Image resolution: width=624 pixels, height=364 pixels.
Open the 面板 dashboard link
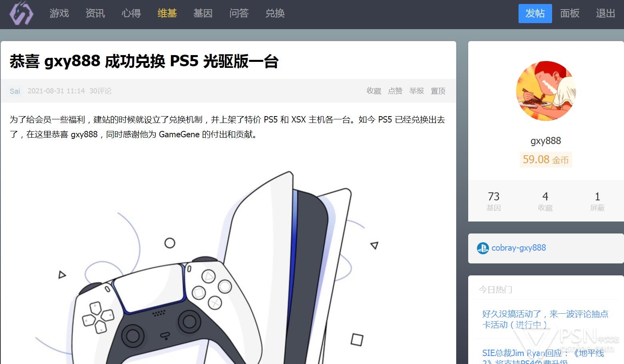click(570, 14)
